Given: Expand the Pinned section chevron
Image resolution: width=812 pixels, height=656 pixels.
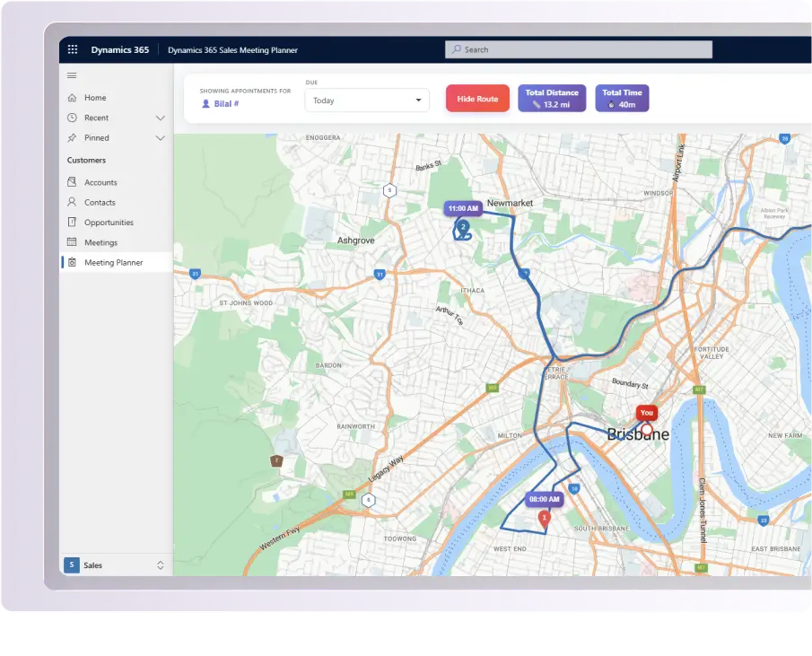Looking at the screenshot, I should pyautogui.click(x=161, y=138).
